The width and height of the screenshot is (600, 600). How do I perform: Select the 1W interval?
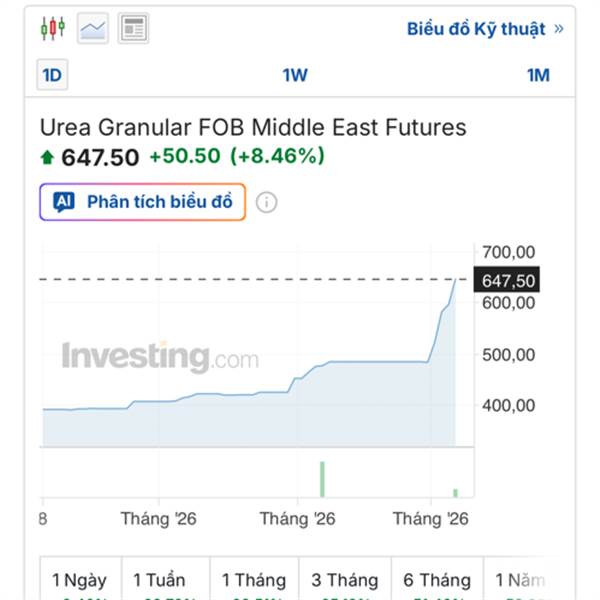(295, 75)
